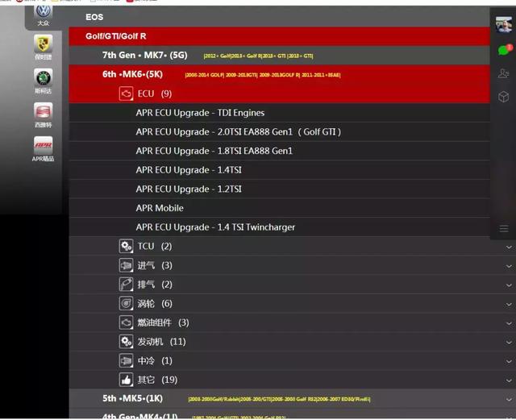Click the user avatar thumbnail

coord(504,24)
